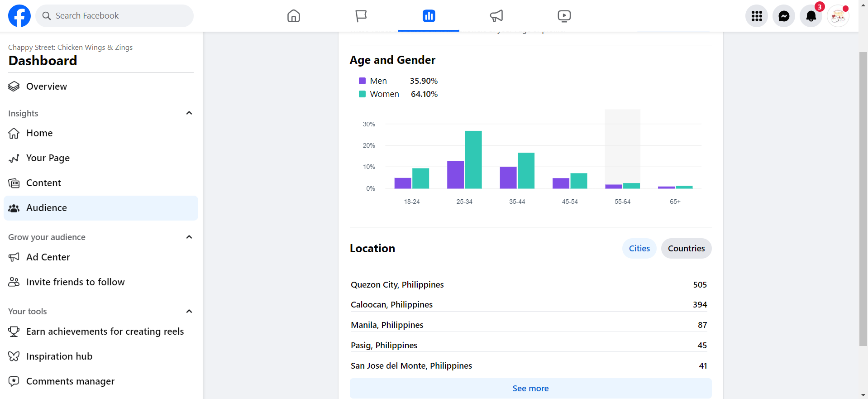
Task: Click the Facebook logo icon
Action: 19,16
